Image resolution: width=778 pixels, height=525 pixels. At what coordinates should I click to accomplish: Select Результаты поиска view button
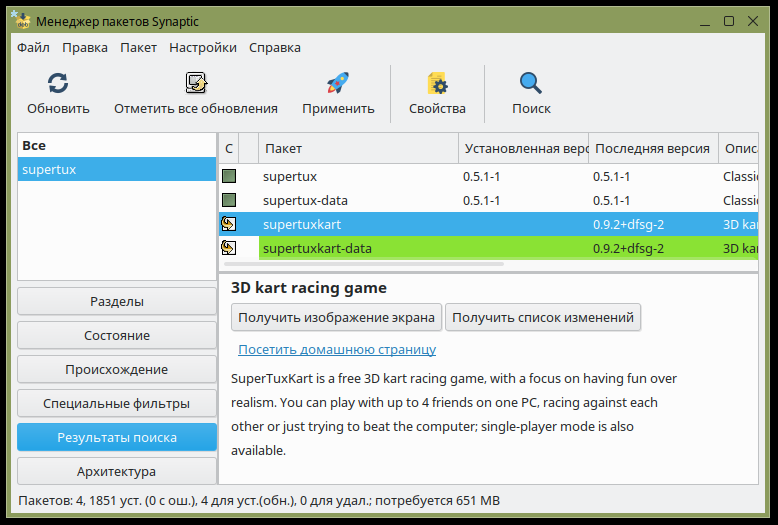117,437
